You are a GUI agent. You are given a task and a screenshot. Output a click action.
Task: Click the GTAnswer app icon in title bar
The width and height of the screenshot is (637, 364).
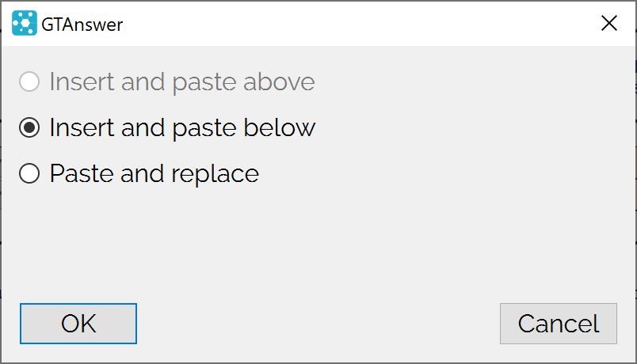tap(25, 23)
